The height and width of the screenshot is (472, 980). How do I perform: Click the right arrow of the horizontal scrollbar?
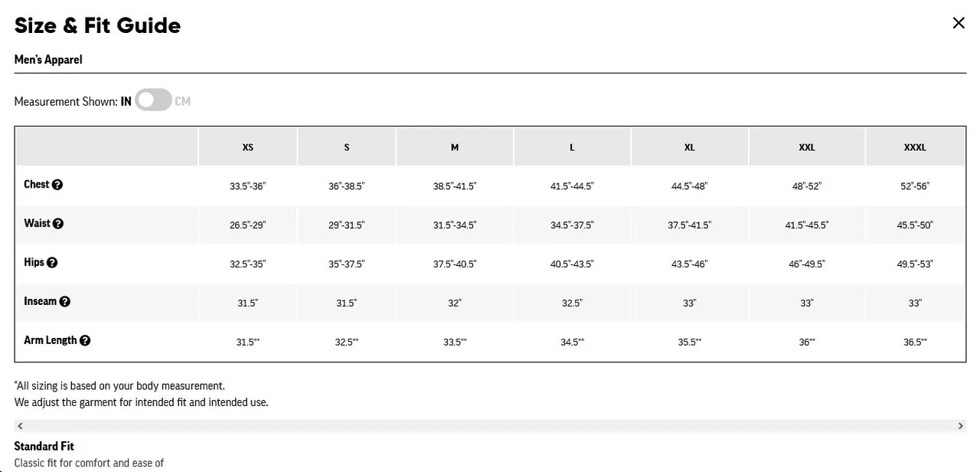click(x=960, y=426)
